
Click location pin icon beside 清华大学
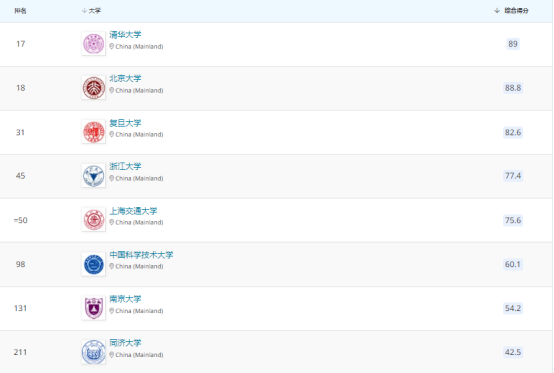coord(112,46)
